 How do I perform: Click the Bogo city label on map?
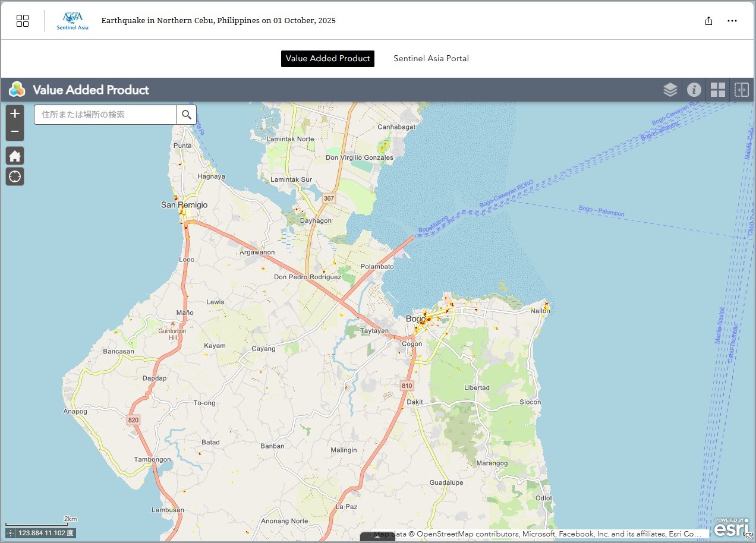click(x=414, y=319)
